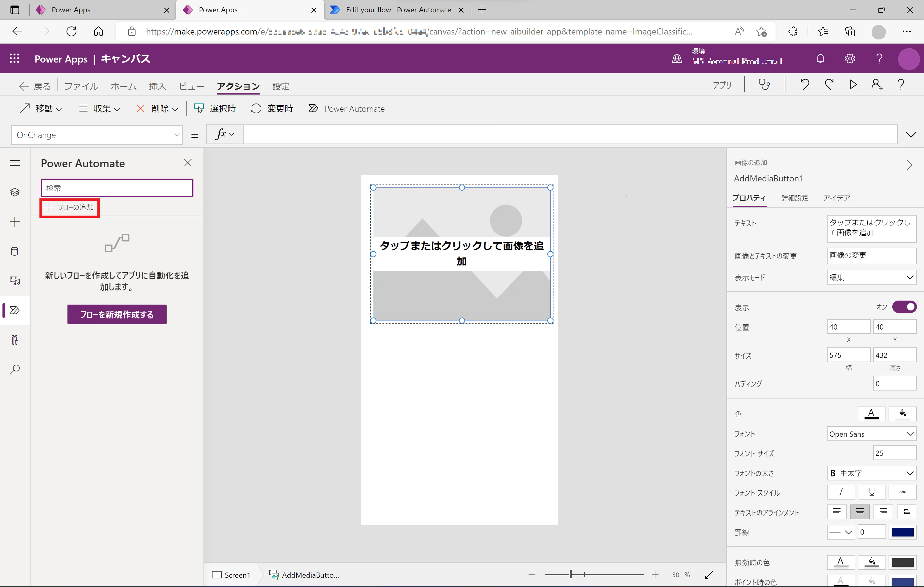This screenshot has width=924, height=587.
Task: Open the Search magnifier icon in sidebar
Action: click(x=14, y=370)
